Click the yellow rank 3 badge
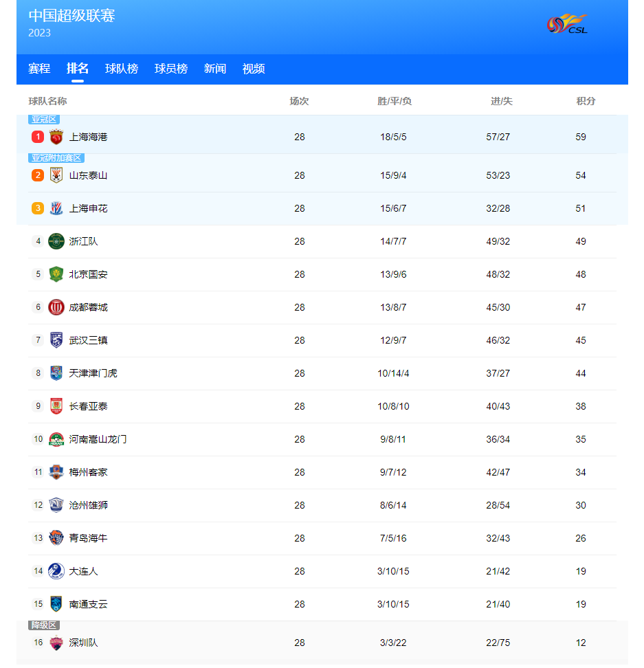The image size is (644, 668). (x=38, y=208)
